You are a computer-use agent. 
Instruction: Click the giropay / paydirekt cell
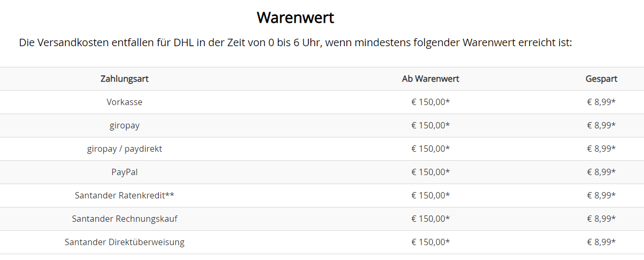(124, 149)
